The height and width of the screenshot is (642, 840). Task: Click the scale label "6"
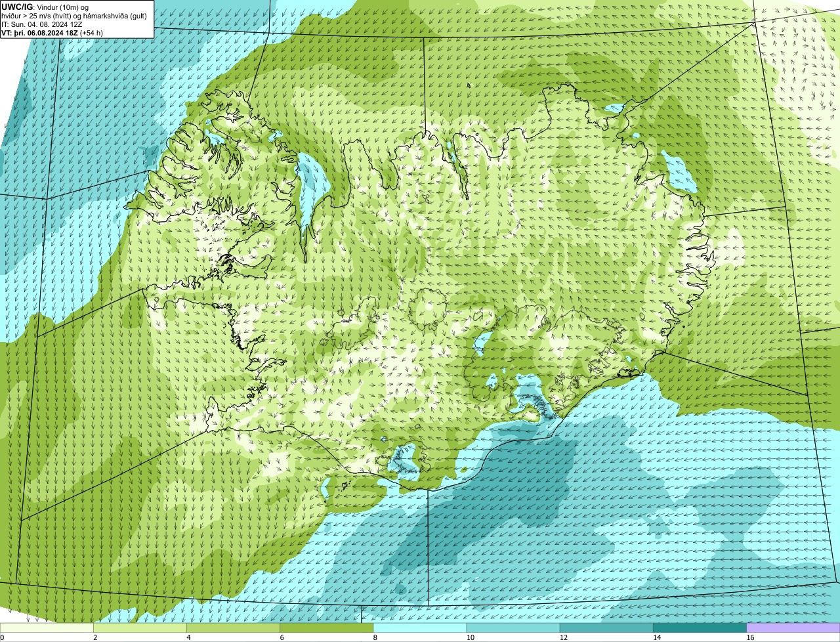(x=282, y=637)
